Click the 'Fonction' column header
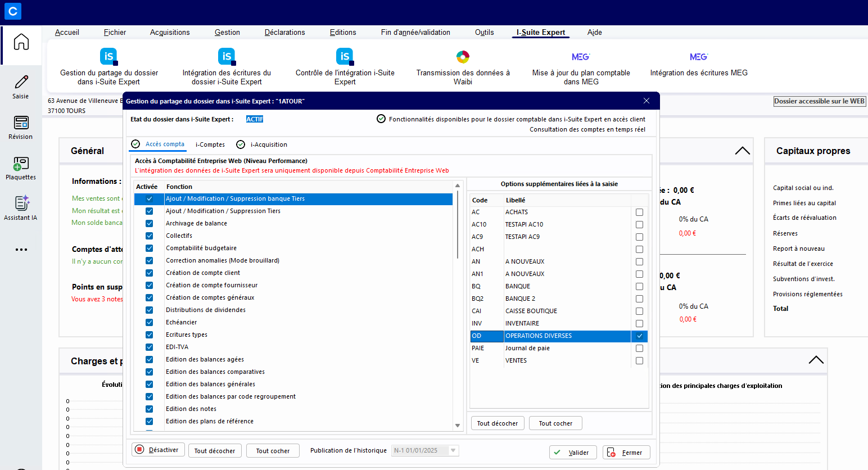Image resolution: width=868 pixels, height=470 pixels. 179,187
